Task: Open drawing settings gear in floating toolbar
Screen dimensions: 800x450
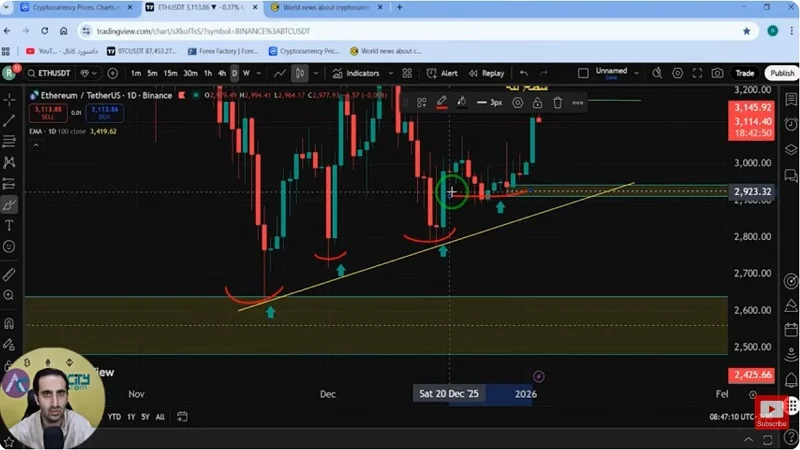Action: pyautogui.click(x=517, y=102)
